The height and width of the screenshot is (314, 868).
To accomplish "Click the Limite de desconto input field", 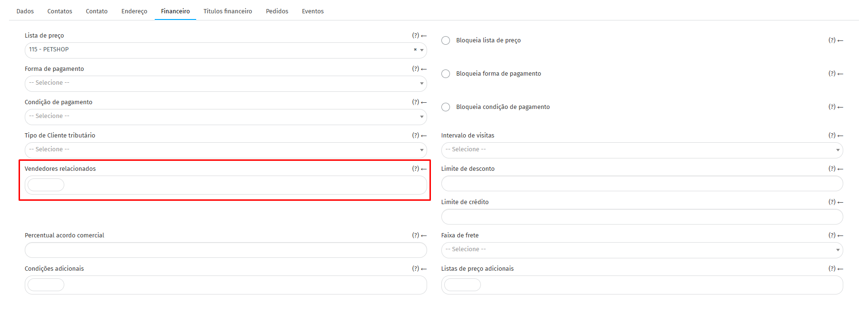I will (x=642, y=184).
